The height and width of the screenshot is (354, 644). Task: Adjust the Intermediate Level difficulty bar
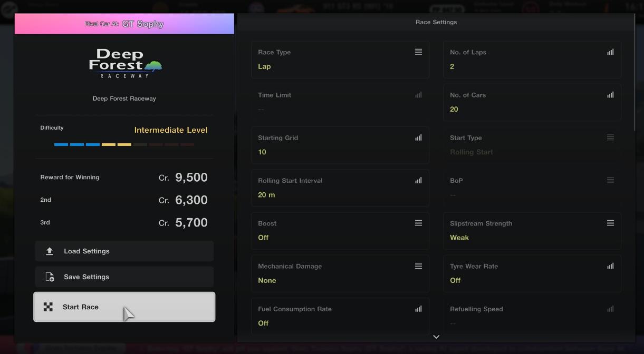[x=124, y=144]
